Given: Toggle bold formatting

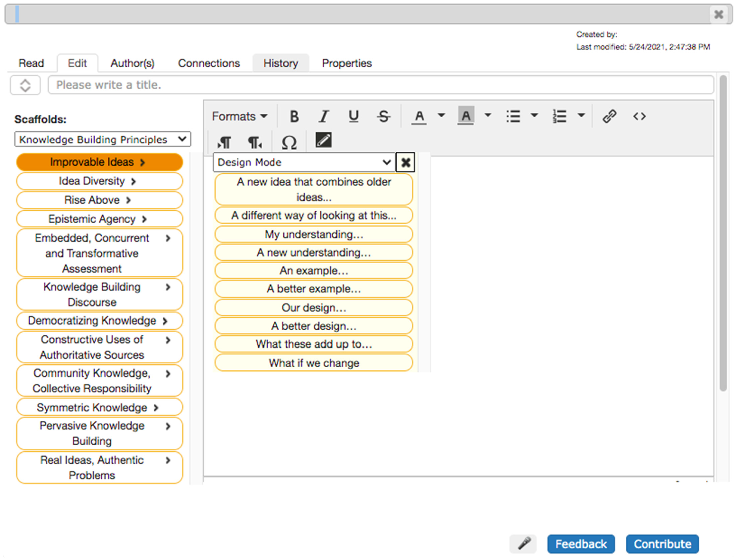Looking at the screenshot, I should click(x=294, y=116).
